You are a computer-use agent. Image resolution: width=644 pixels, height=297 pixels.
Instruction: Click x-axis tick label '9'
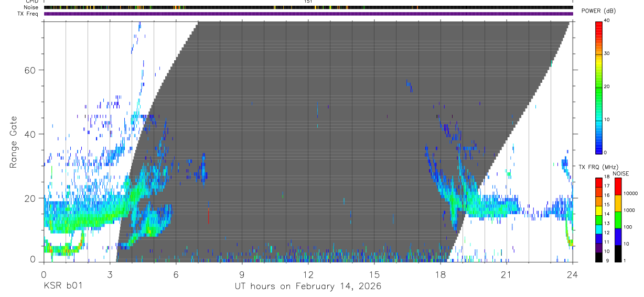click(x=242, y=274)
